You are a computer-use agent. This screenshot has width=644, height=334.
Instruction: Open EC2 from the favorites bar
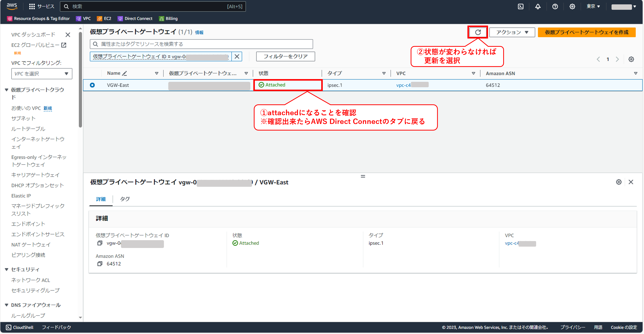tap(104, 18)
